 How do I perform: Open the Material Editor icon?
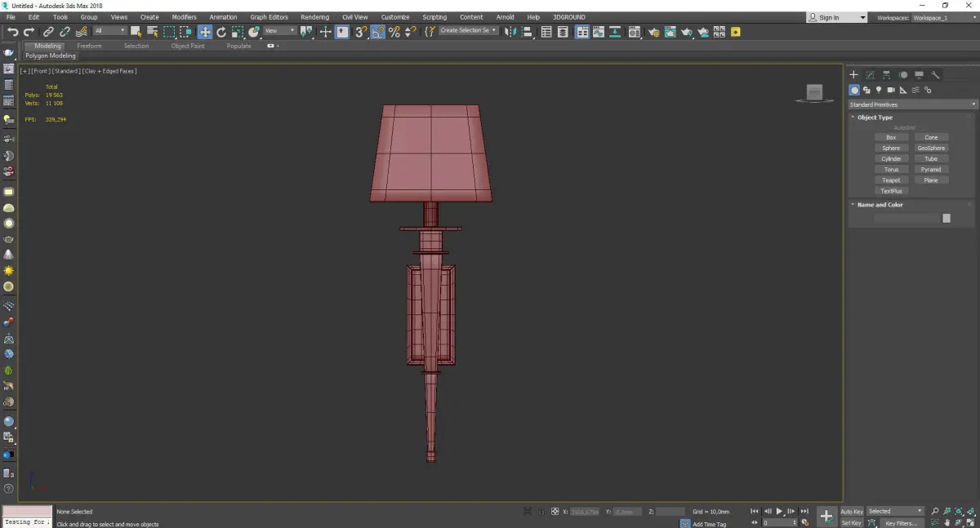pos(635,32)
